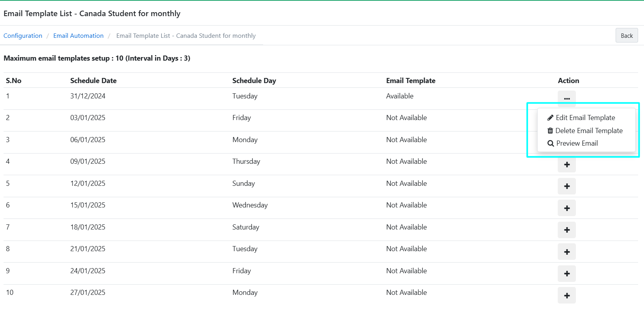The image size is (644, 324).
Task: Select Edit Email Template option
Action: tap(585, 118)
